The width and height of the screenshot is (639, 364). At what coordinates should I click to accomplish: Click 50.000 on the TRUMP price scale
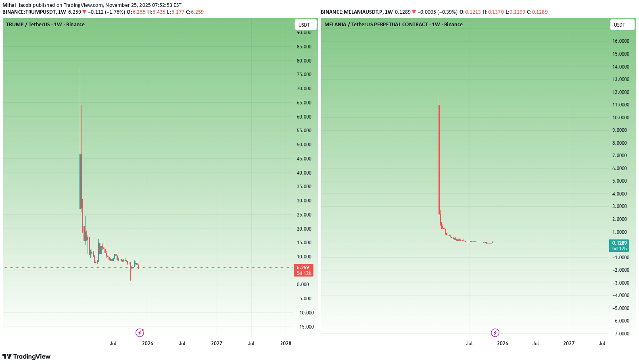[x=304, y=145]
